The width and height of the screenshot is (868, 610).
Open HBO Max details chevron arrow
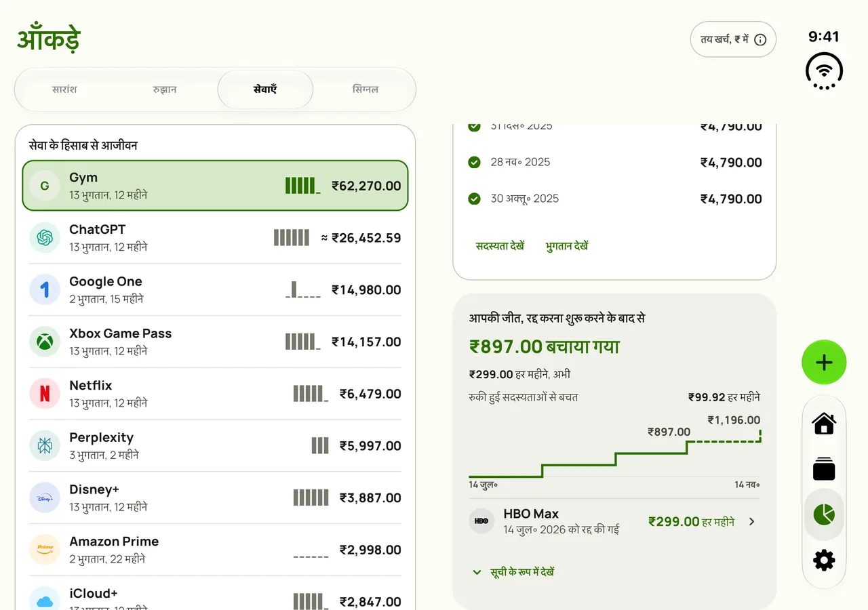[x=751, y=521]
